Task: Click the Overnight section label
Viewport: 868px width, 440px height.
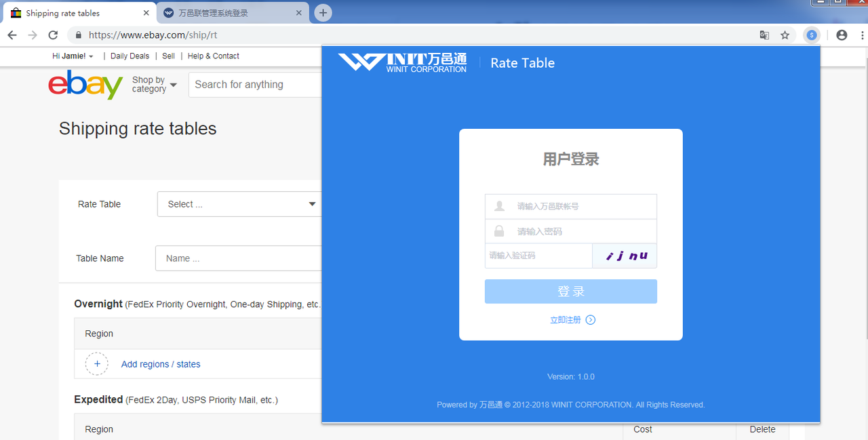Action: pyautogui.click(x=98, y=304)
